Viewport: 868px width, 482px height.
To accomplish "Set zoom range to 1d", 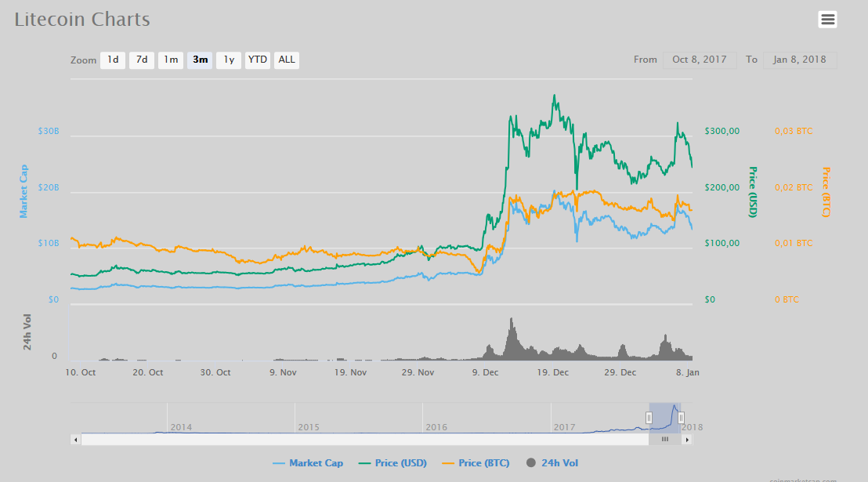I will (x=113, y=60).
